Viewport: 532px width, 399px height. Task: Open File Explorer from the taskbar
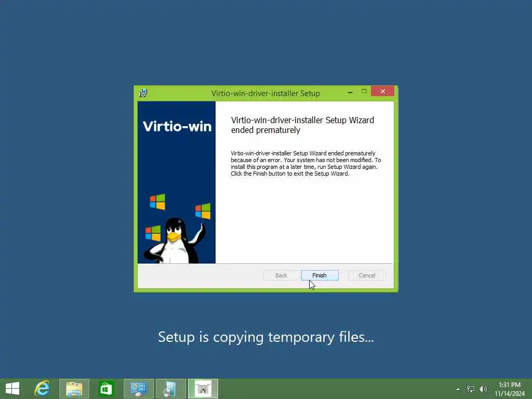[74, 389]
